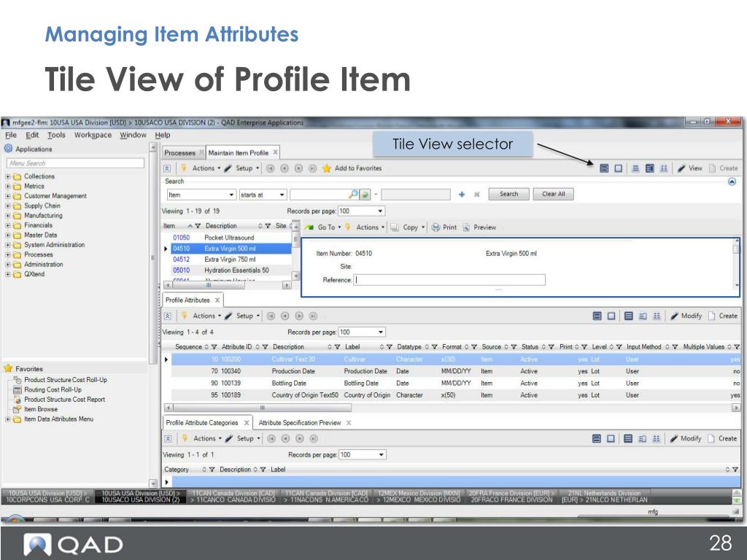The height and width of the screenshot is (560, 747).
Task: Go to first record in Maintain Item Profile
Action: (x=270, y=168)
